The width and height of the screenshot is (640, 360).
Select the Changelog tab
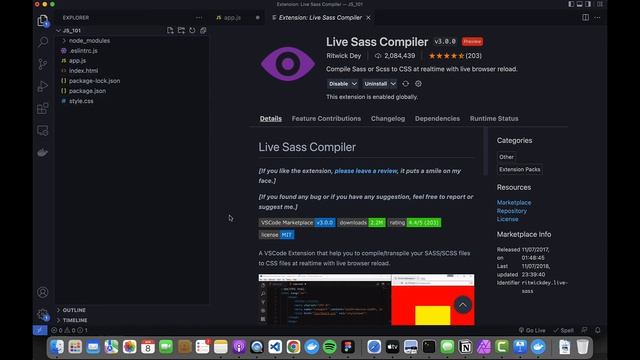point(388,118)
